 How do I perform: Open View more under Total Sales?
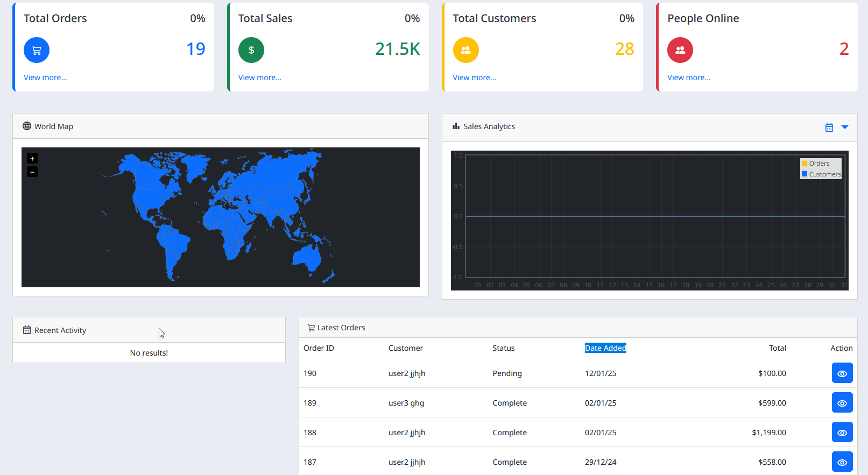pyautogui.click(x=260, y=77)
